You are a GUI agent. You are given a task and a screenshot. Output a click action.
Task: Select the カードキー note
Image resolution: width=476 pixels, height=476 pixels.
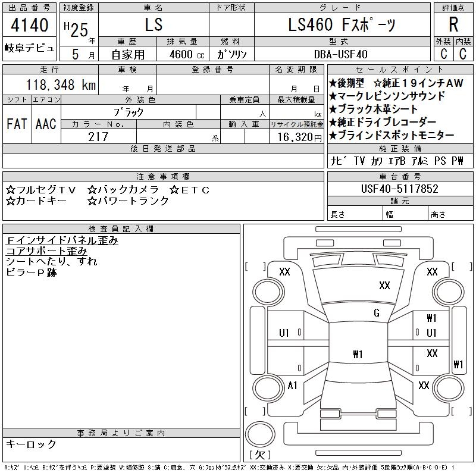click(36, 201)
